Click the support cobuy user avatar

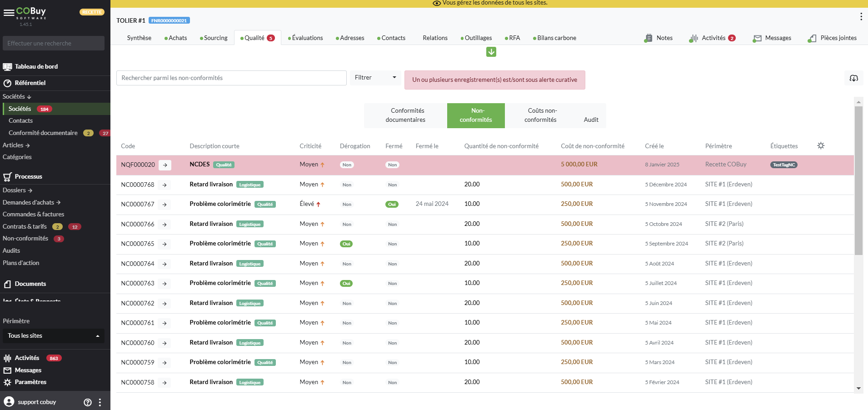pyautogui.click(x=9, y=402)
